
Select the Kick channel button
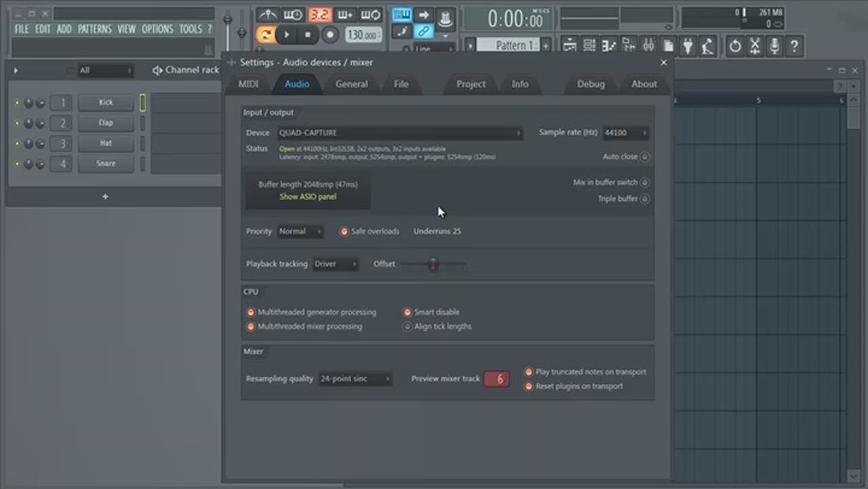pyautogui.click(x=106, y=102)
